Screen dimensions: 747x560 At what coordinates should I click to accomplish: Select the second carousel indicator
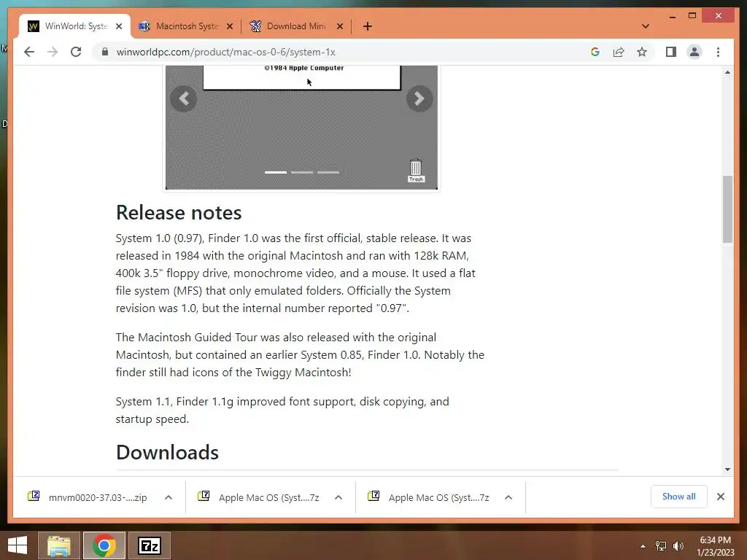(302, 172)
